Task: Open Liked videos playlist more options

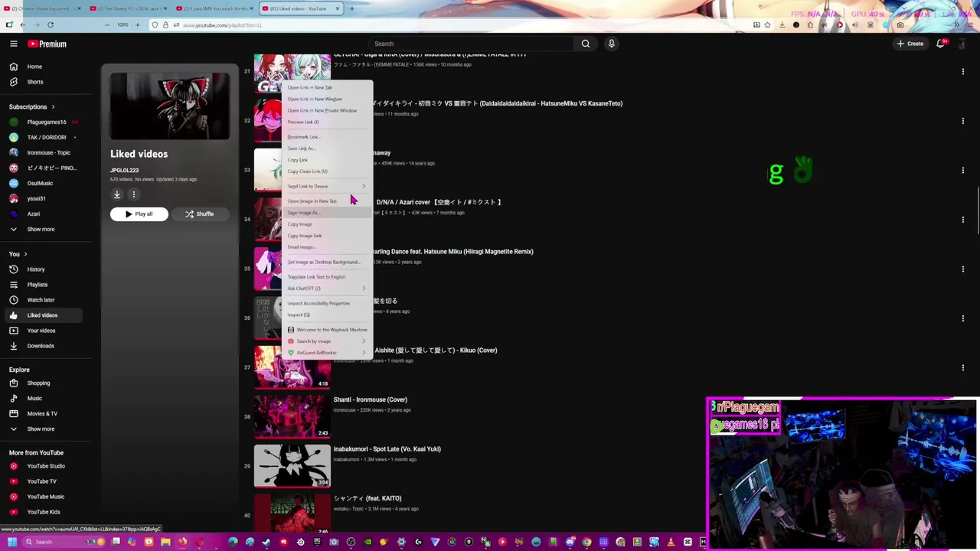Action: coord(133,194)
